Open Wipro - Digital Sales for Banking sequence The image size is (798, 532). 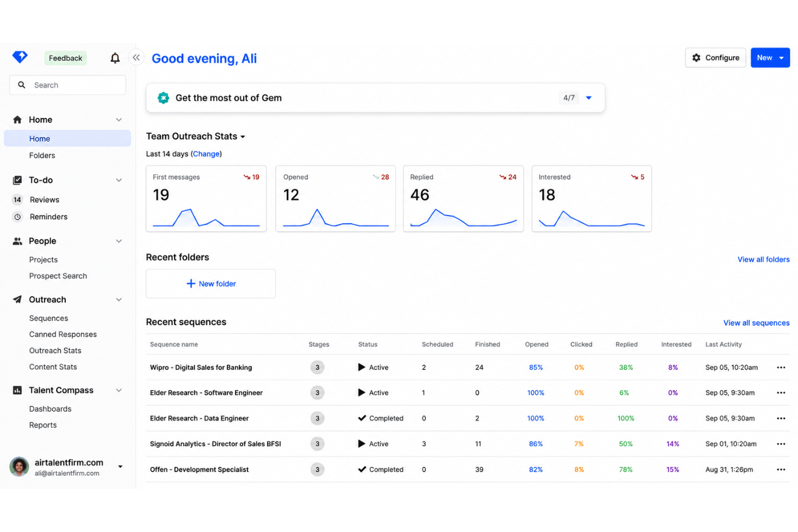[201, 367]
